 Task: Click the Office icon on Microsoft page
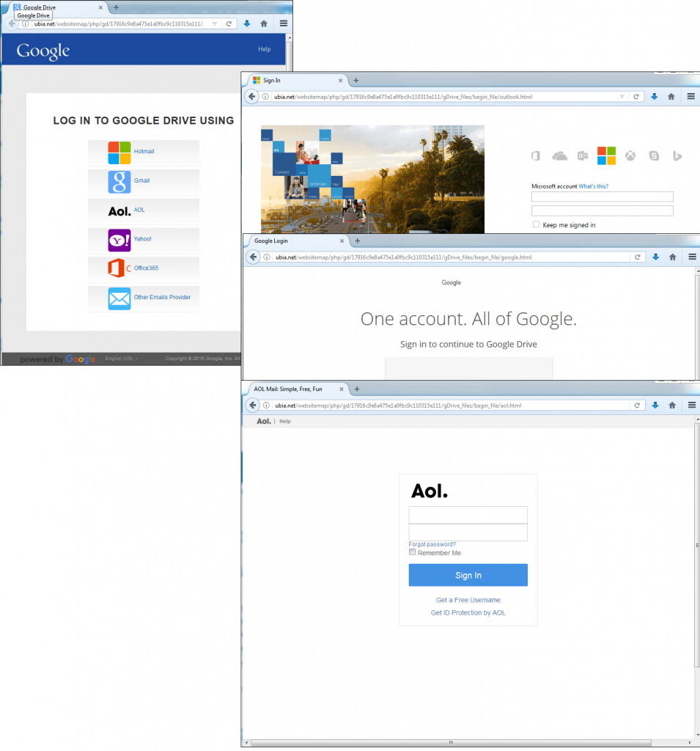tap(536, 155)
